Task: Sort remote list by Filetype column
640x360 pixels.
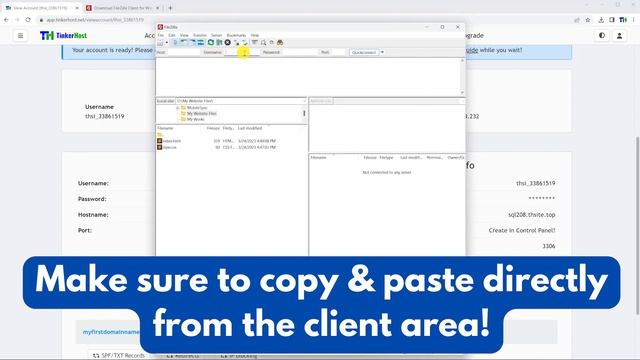Action: coord(387,158)
